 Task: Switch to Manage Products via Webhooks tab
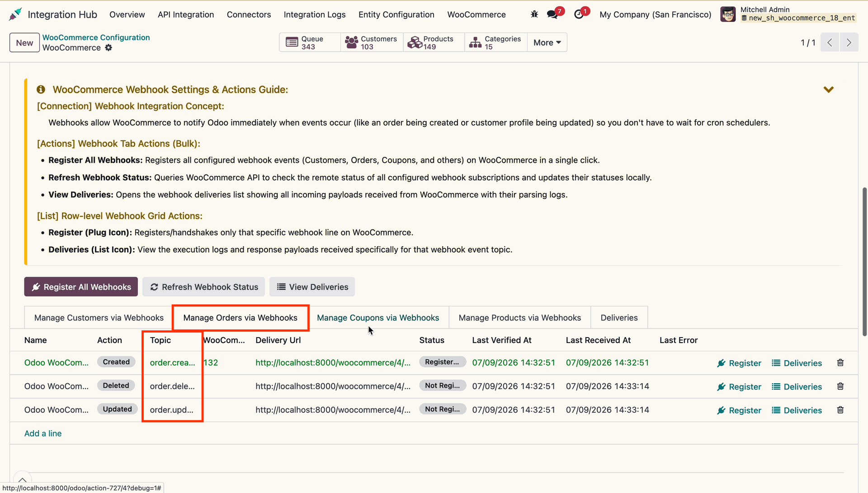click(x=520, y=318)
